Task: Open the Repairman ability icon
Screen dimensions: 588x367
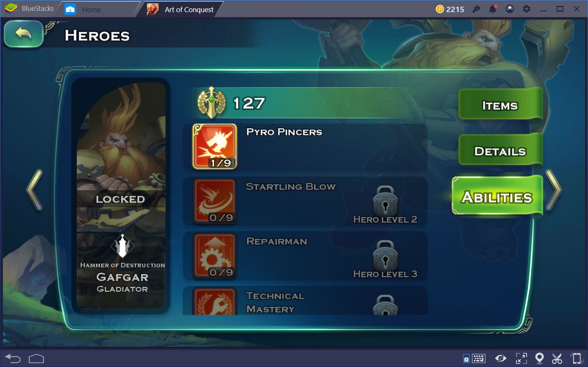Action: click(215, 256)
